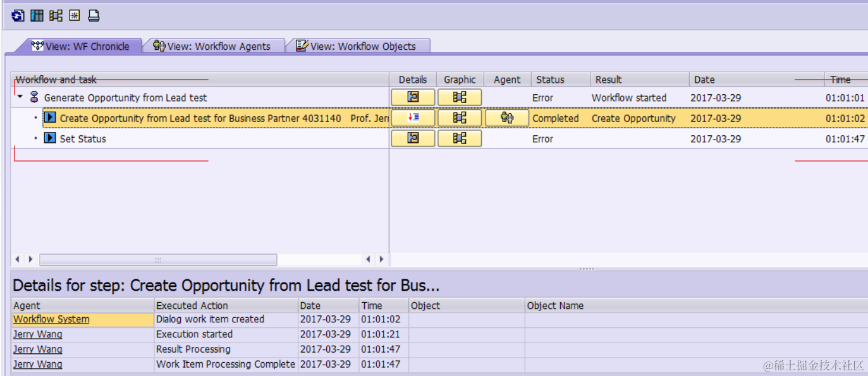Show Agent for the Create Opportunity row

(507, 118)
